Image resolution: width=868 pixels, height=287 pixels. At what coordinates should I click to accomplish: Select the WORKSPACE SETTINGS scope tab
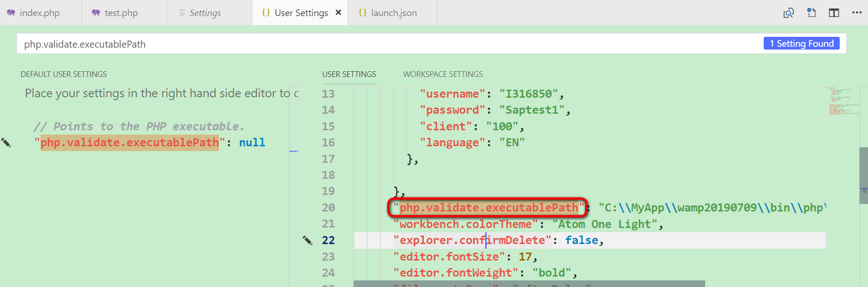tap(443, 74)
